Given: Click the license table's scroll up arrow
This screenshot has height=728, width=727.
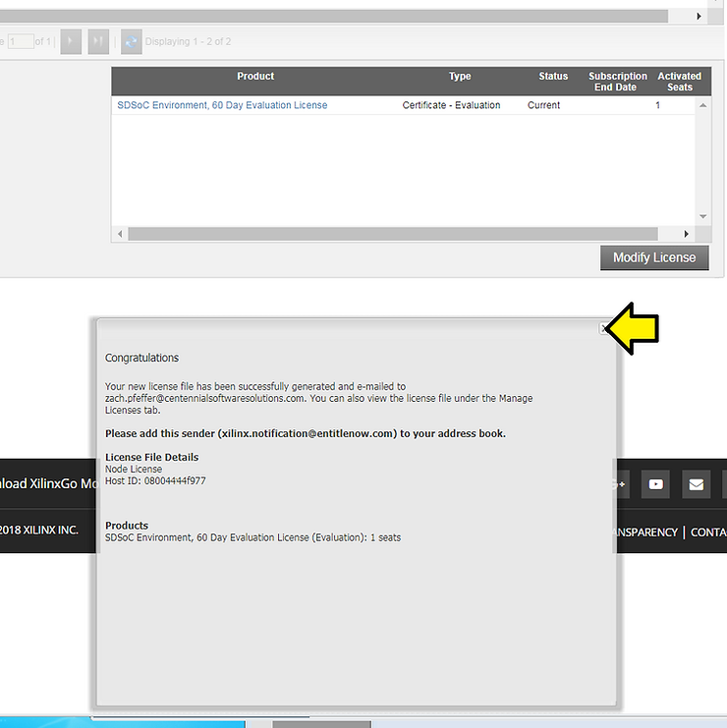Looking at the screenshot, I should (702, 105).
